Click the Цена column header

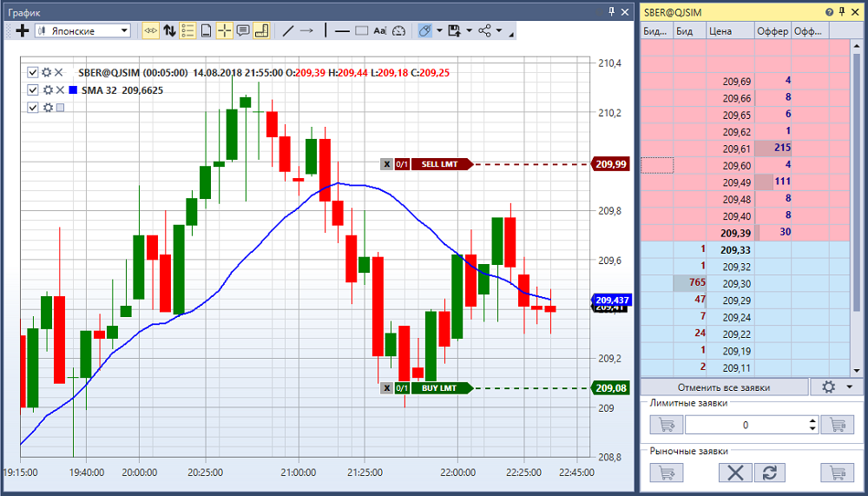(731, 31)
